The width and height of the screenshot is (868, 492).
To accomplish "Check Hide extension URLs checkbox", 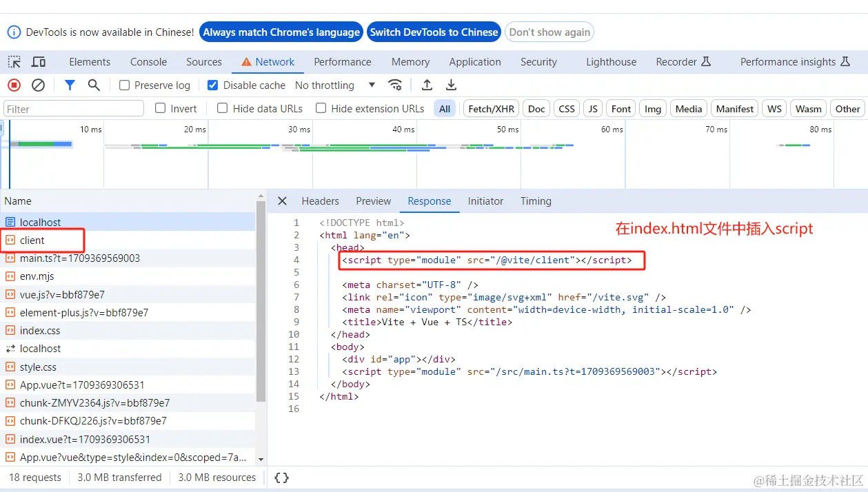I will (321, 108).
